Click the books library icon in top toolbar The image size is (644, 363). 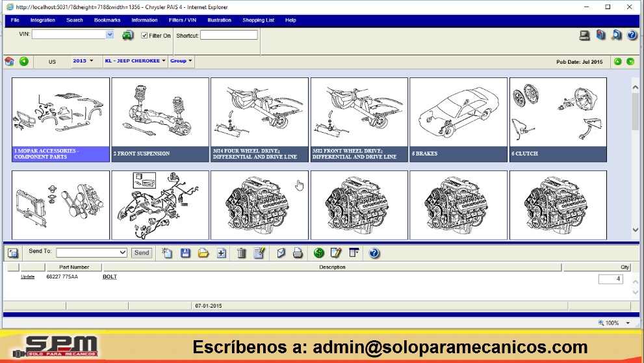pyautogui.click(x=601, y=35)
